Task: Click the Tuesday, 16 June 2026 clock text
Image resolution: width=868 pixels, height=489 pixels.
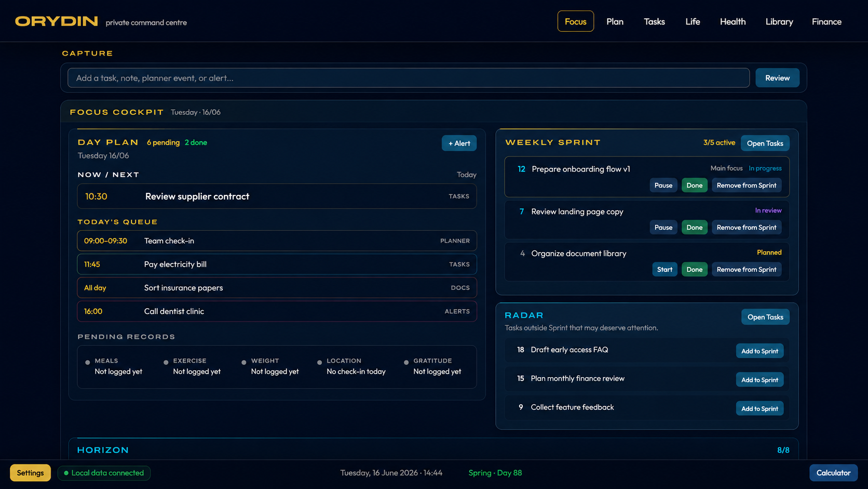Action: point(391,473)
